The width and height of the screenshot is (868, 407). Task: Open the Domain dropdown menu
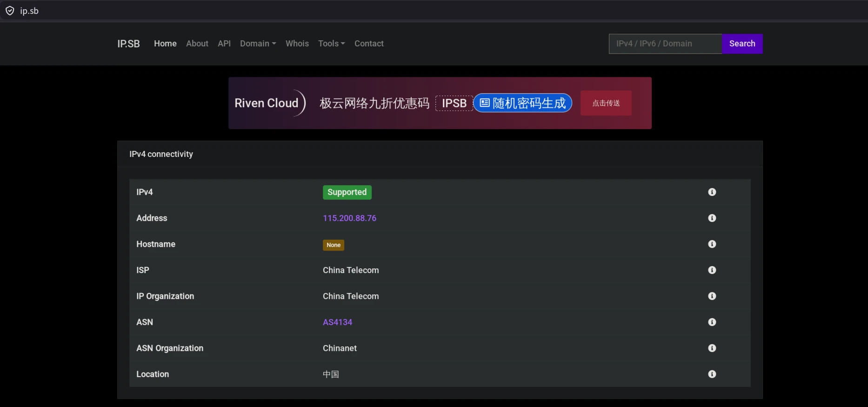(x=258, y=43)
